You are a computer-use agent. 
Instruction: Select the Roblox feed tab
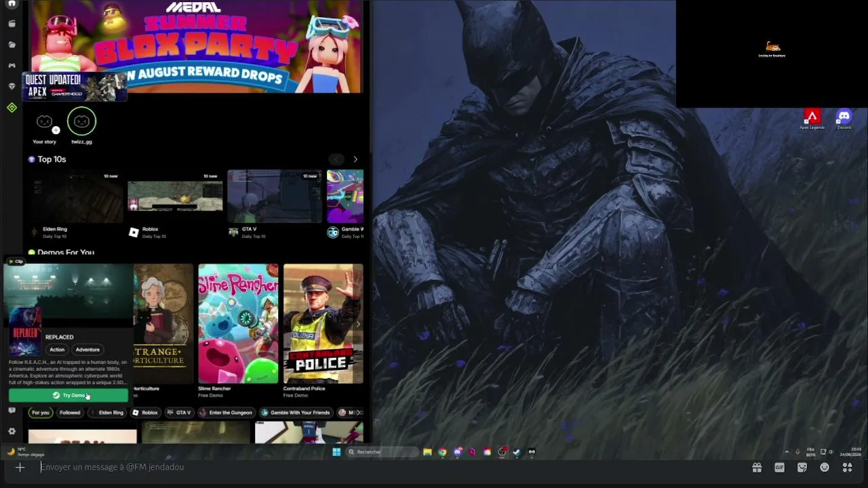pyautogui.click(x=145, y=412)
